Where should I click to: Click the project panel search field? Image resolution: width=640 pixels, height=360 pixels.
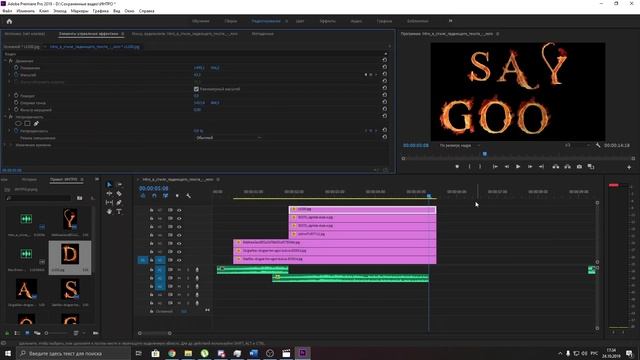click(38, 198)
